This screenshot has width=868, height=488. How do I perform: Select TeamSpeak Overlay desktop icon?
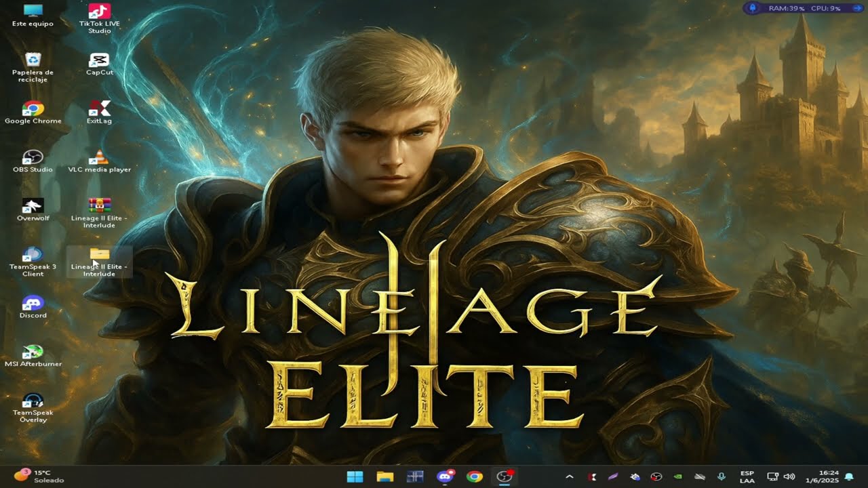coord(33,407)
